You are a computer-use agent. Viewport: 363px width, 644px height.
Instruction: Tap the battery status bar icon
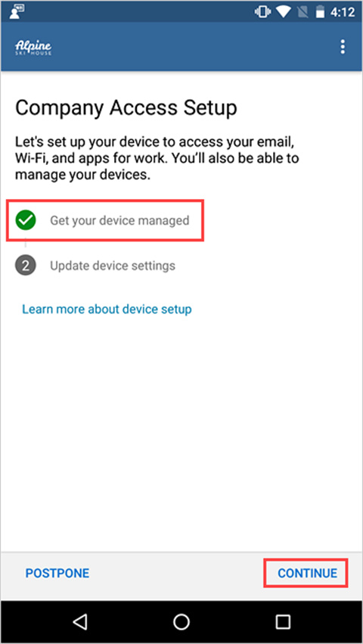[x=320, y=12]
